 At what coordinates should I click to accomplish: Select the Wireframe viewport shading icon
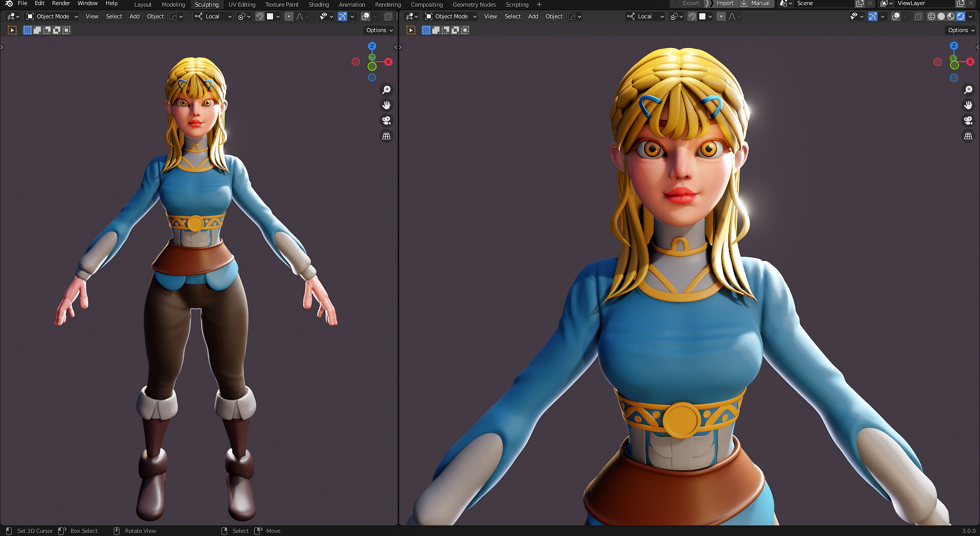(x=931, y=16)
